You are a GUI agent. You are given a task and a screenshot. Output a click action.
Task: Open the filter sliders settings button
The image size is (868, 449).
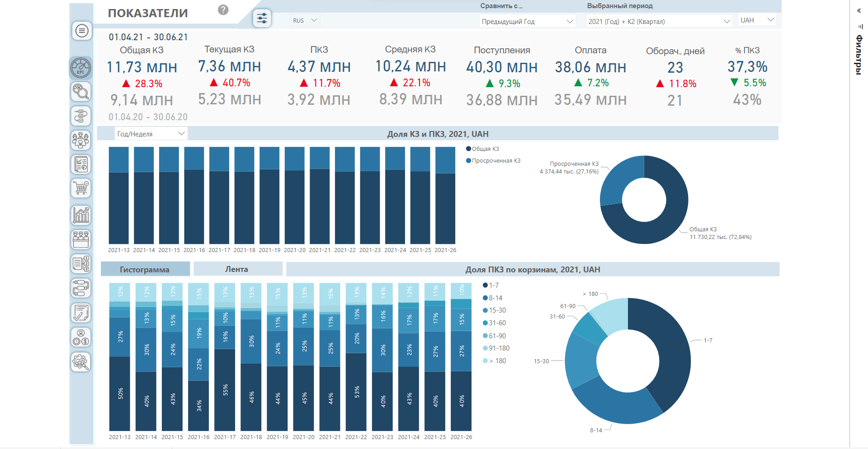[262, 19]
